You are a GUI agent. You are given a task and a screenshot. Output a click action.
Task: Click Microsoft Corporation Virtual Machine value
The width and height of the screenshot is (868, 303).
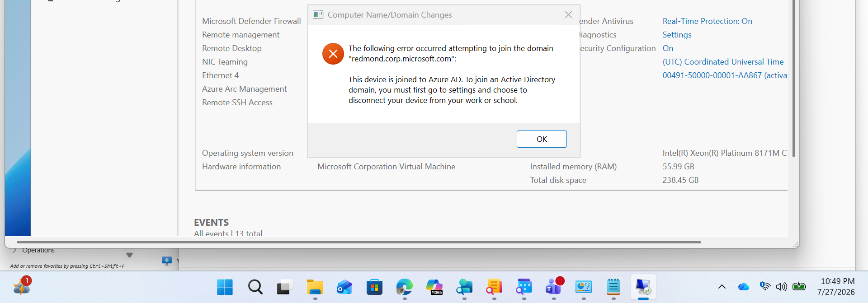coord(386,167)
